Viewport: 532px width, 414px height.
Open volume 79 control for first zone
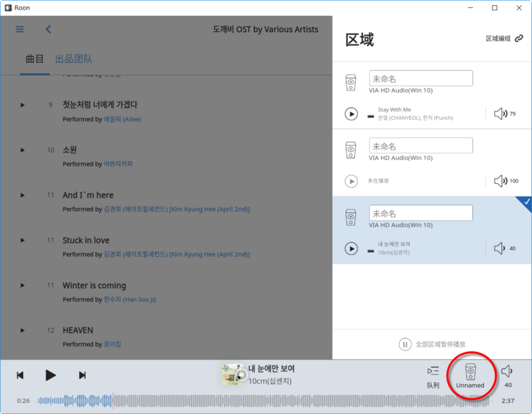(x=504, y=114)
